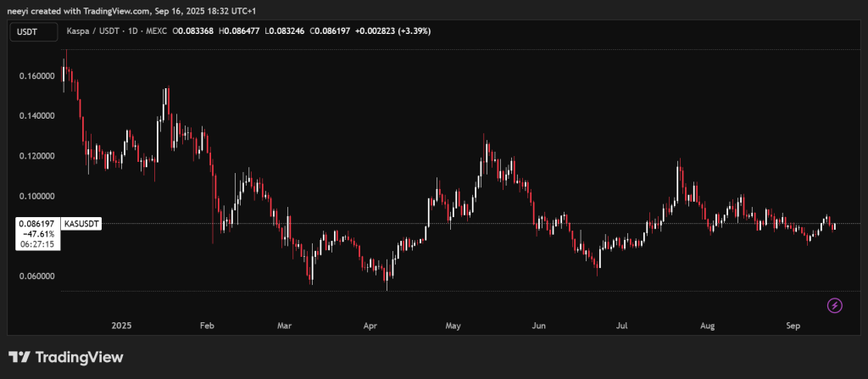Click the Mar time axis label

point(284,326)
